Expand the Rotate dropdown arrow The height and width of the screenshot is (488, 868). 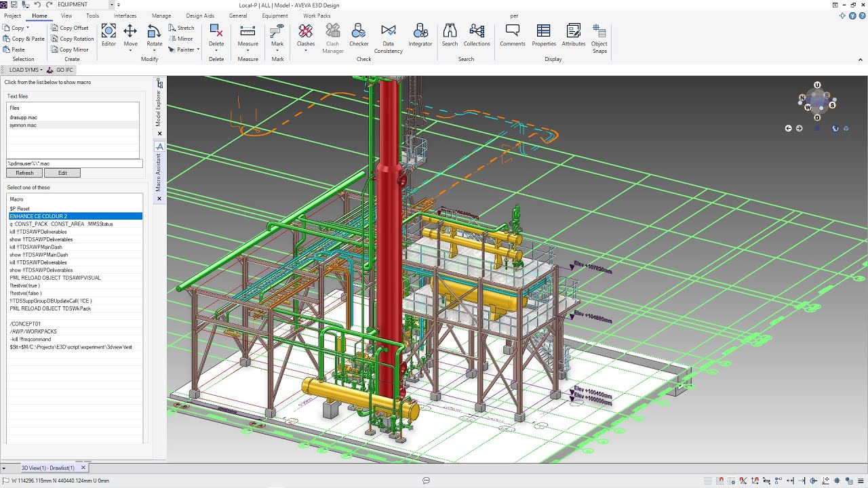[155, 50]
